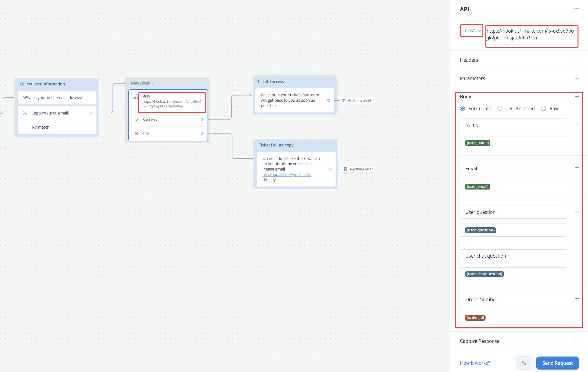Select the Form Data radio button
The image size is (588, 372).
coord(462,109)
